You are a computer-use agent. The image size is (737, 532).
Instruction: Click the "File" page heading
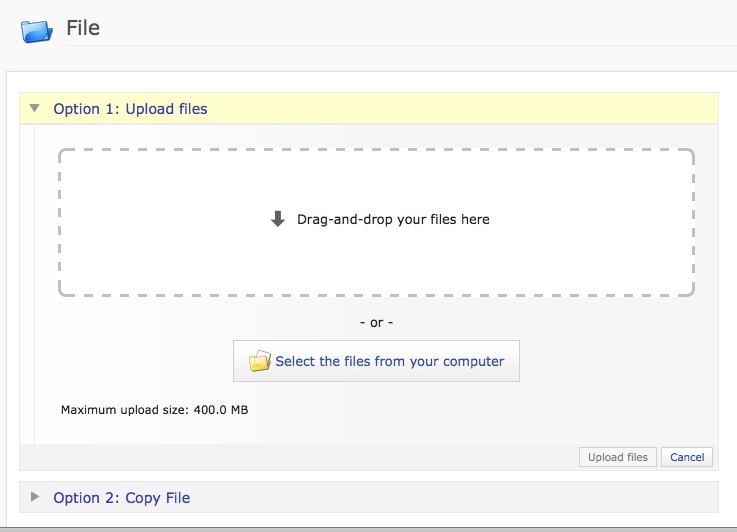click(83, 28)
